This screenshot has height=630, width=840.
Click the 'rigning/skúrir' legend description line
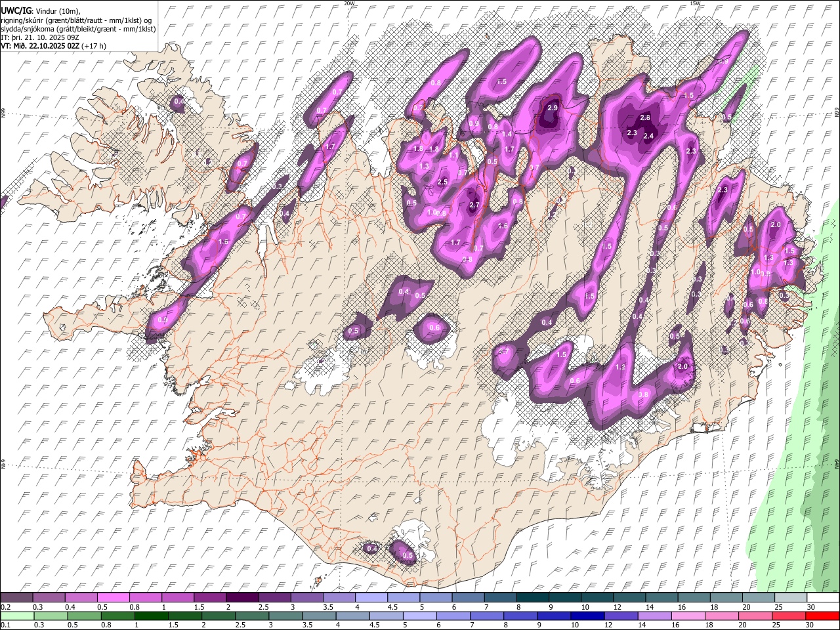coord(76,20)
